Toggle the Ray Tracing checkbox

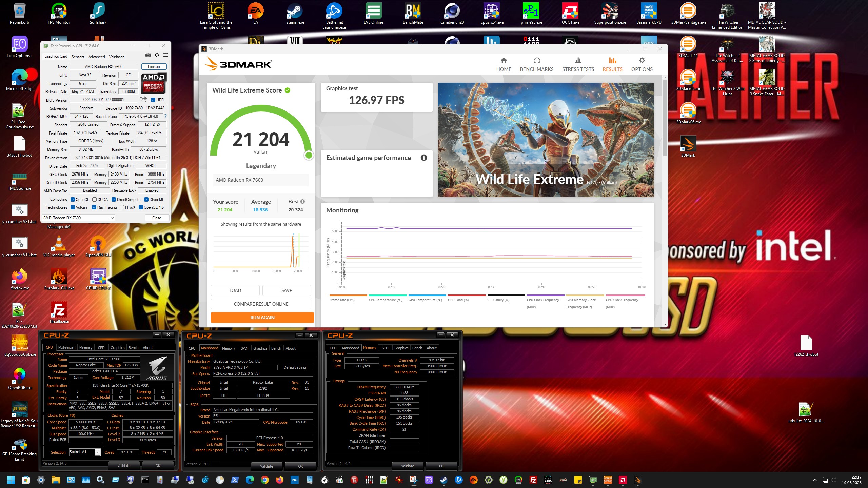point(94,207)
